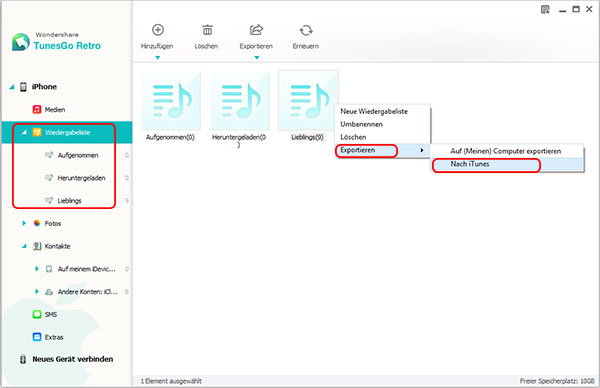Click the Kontakte address book icon
Screen dimensions: 600x388
[37, 246]
